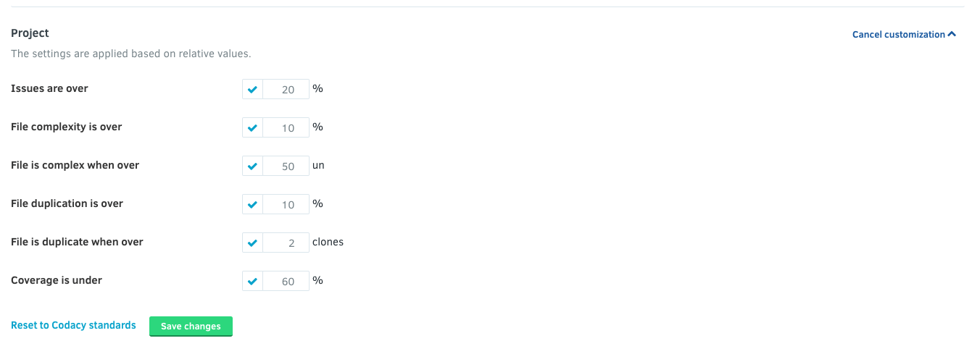Click the Project section heading
980x354 pixels.
[x=30, y=33]
